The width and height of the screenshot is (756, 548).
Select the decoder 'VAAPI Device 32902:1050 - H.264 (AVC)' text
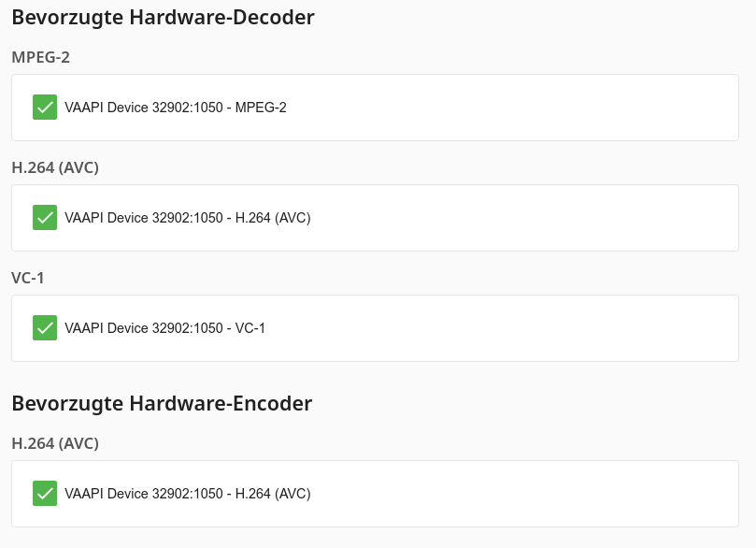click(188, 218)
